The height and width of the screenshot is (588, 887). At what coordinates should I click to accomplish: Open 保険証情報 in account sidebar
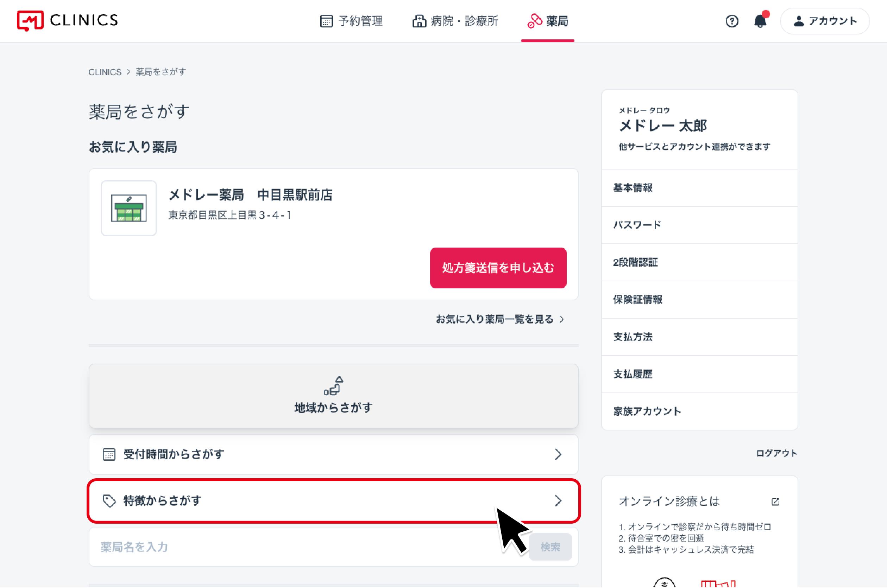point(637,299)
